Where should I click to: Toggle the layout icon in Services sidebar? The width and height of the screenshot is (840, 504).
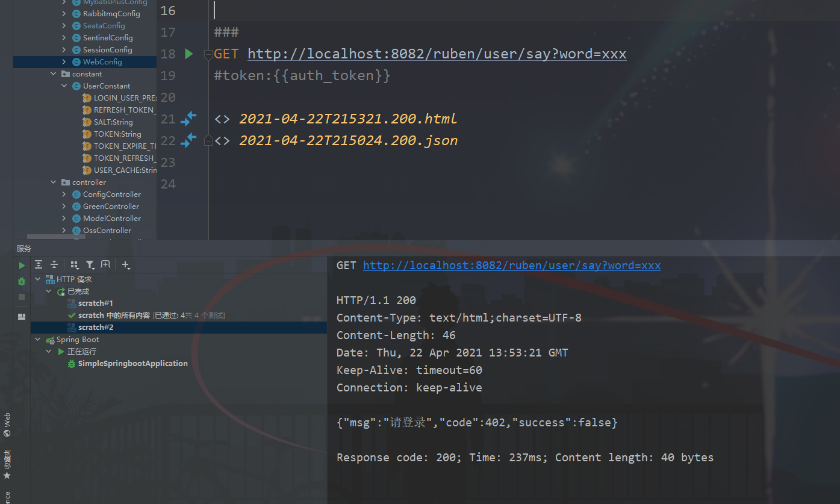tap(22, 316)
